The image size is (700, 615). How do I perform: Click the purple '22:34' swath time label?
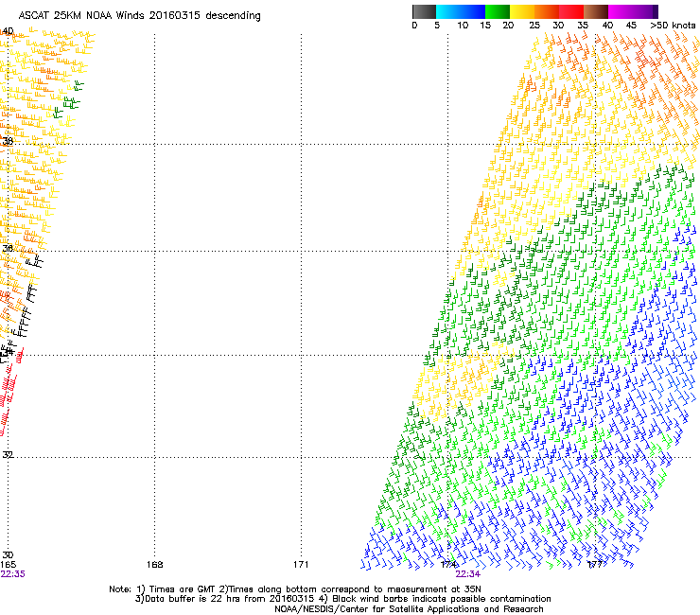coord(468,574)
